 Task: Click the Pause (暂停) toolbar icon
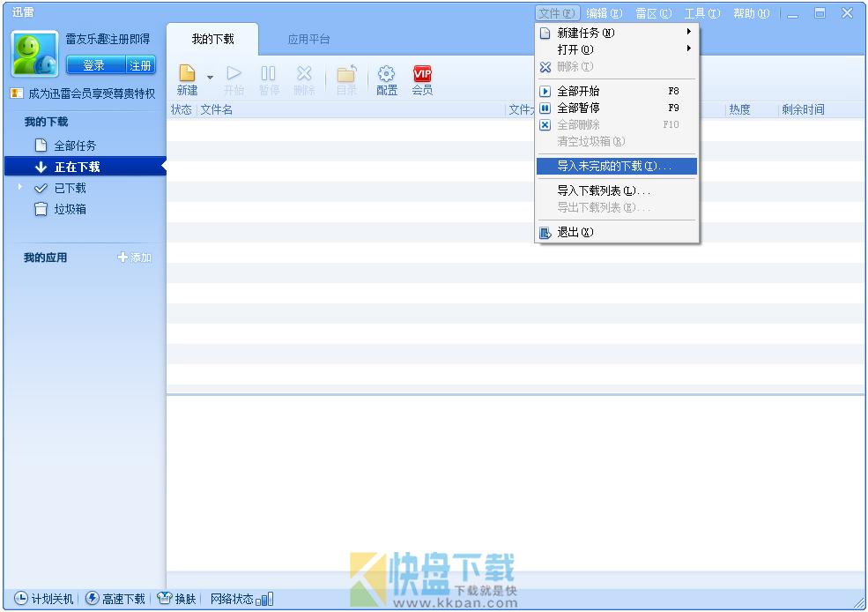click(269, 80)
